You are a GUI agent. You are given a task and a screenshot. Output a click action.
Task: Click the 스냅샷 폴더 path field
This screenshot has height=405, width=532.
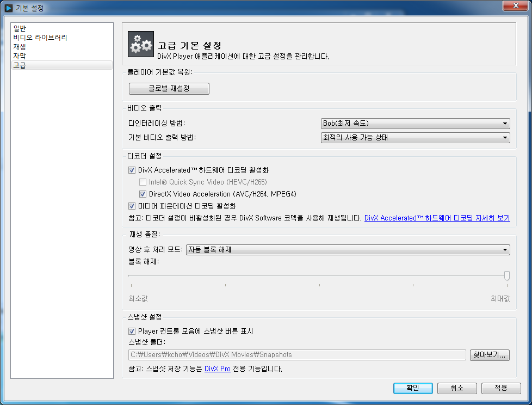click(297, 355)
